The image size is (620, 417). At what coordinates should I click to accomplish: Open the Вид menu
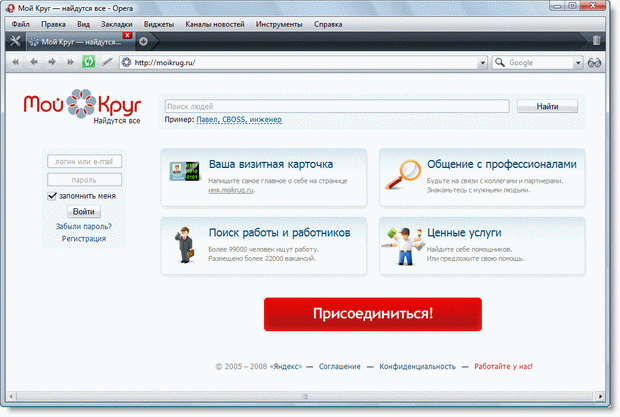(x=83, y=24)
